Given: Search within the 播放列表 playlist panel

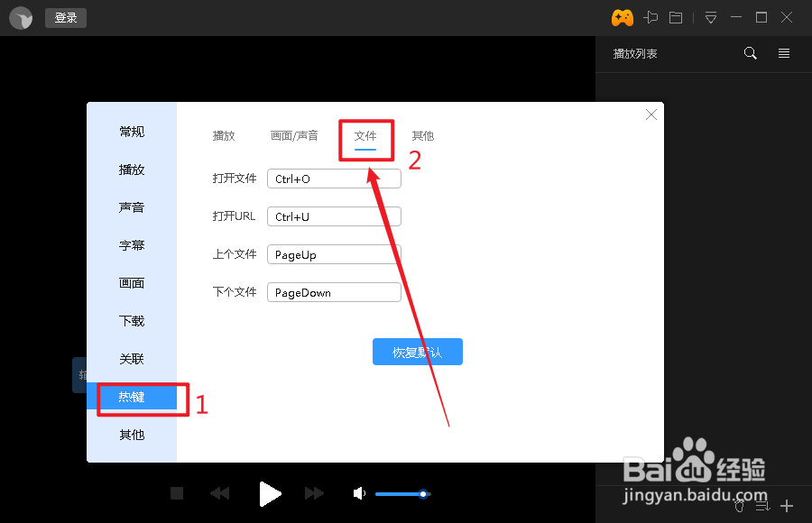Looking at the screenshot, I should pyautogui.click(x=751, y=53).
